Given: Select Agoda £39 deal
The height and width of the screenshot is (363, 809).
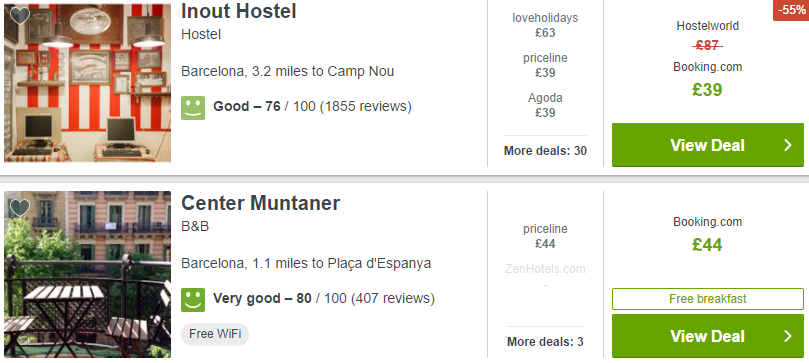Looking at the screenshot, I should tap(545, 105).
